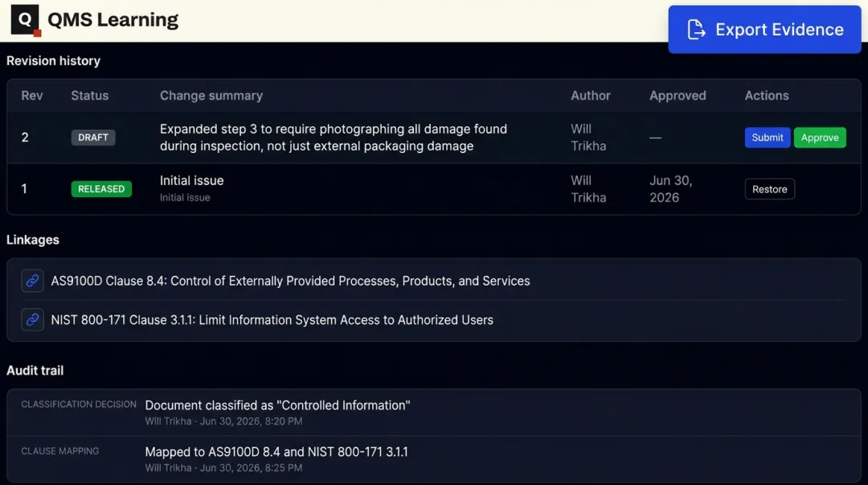This screenshot has height=485, width=868.
Task: Click link icon beside NIST 800-171 Clause 3.1.1
Action: (x=33, y=320)
